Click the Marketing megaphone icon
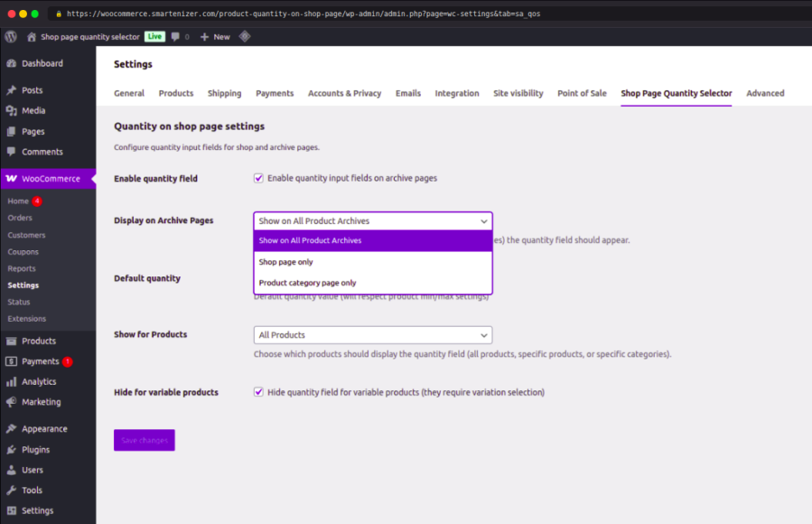812x524 pixels. pos(12,402)
